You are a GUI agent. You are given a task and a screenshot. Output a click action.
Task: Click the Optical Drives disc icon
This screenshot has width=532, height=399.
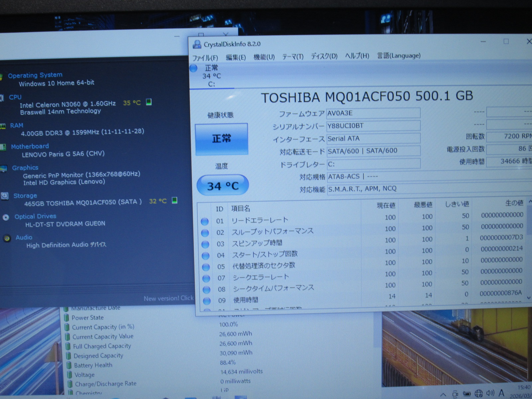[6, 217]
